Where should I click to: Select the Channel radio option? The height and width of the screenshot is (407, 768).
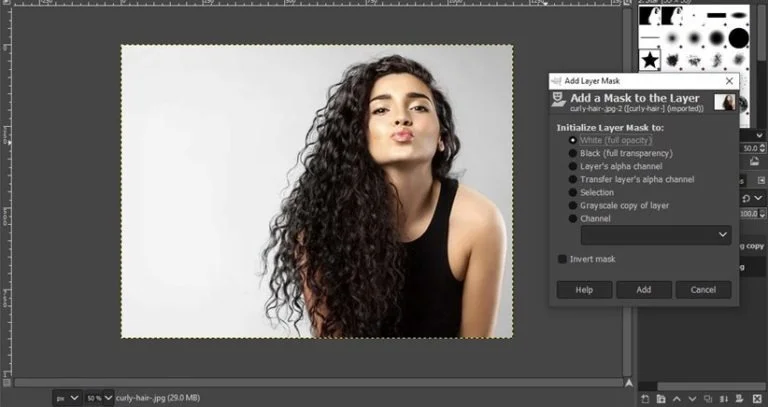point(590,218)
